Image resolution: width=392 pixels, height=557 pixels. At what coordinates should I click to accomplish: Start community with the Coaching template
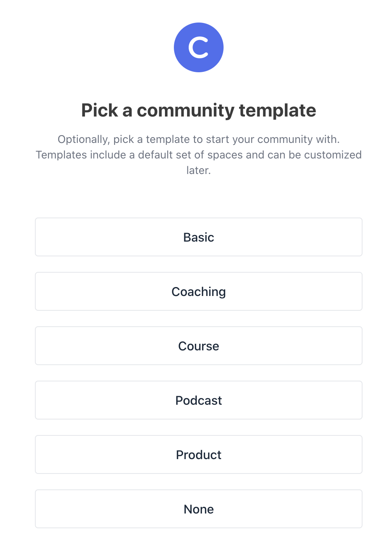199,291
